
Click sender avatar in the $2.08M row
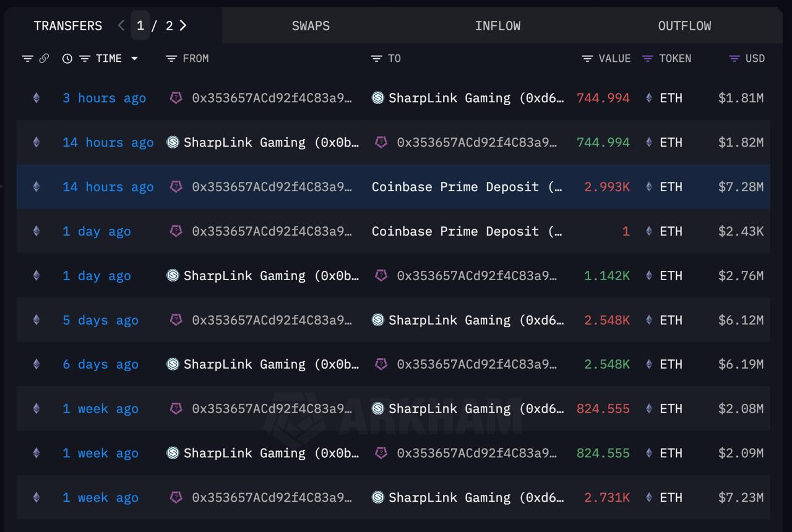pos(176,408)
